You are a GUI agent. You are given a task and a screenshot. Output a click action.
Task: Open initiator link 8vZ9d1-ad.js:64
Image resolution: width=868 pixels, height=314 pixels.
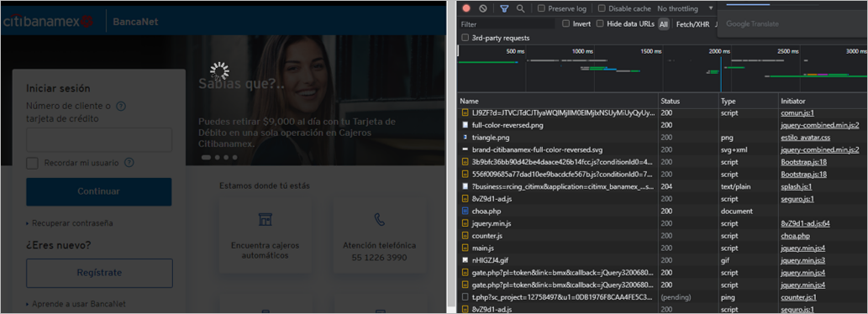806,223
